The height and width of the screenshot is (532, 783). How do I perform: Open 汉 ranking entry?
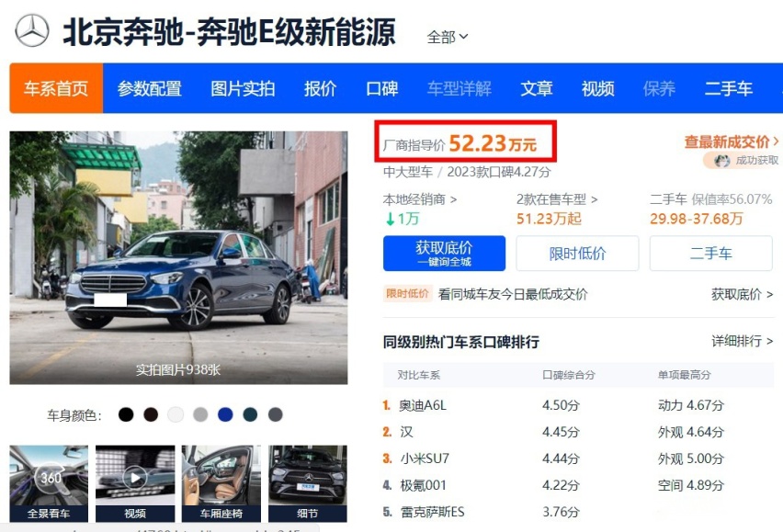coord(406,432)
